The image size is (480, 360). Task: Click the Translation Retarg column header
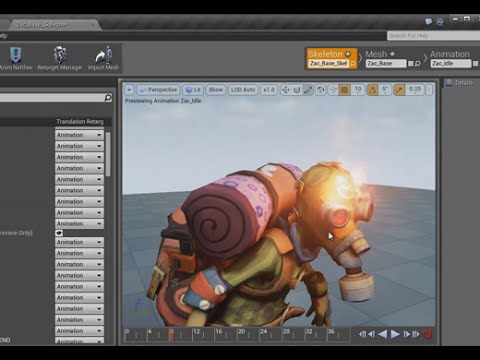(80, 122)
